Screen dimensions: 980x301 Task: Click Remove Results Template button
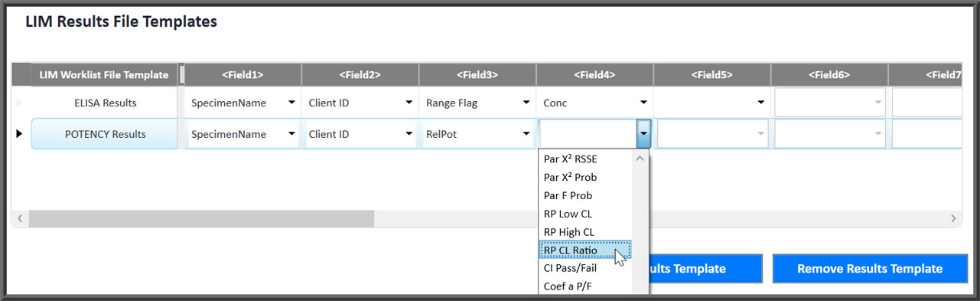pos(870,269)
